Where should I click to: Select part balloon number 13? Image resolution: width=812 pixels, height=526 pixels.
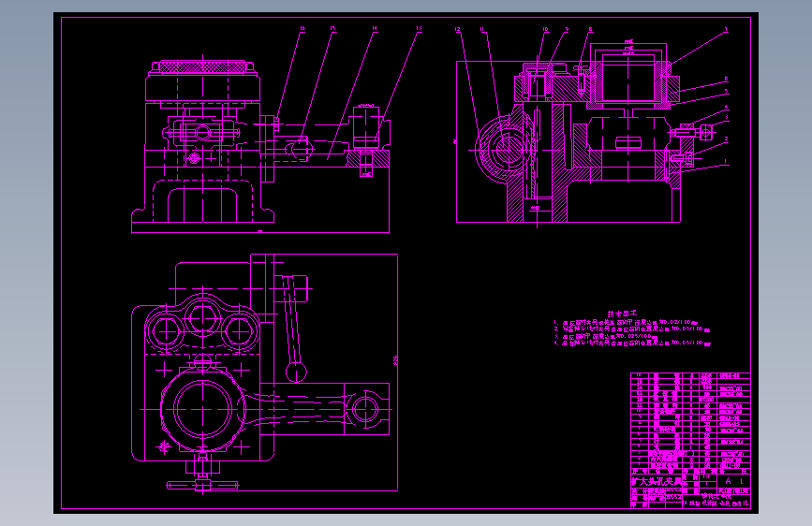pos(419,29)
